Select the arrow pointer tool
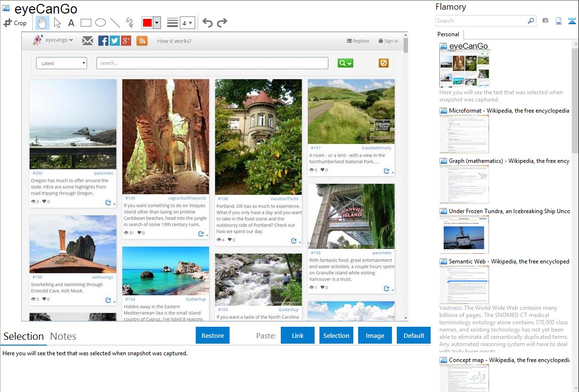 click(57, 23)
